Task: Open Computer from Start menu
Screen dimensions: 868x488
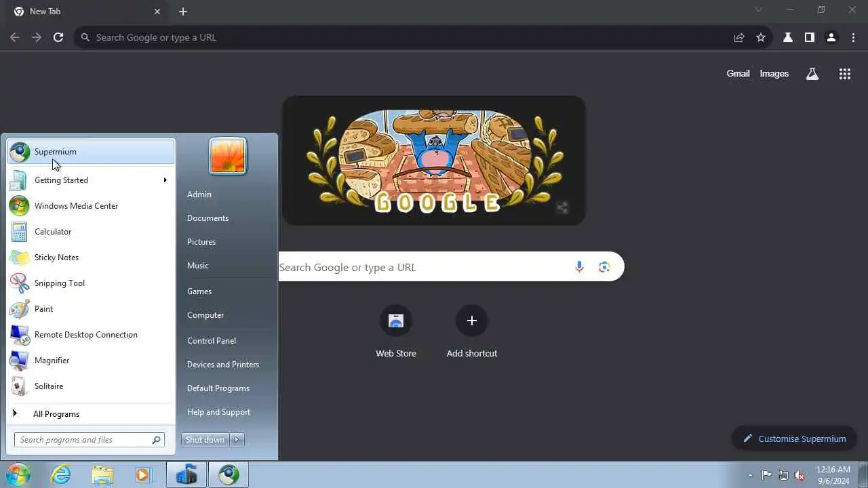Action: [205, 315]
